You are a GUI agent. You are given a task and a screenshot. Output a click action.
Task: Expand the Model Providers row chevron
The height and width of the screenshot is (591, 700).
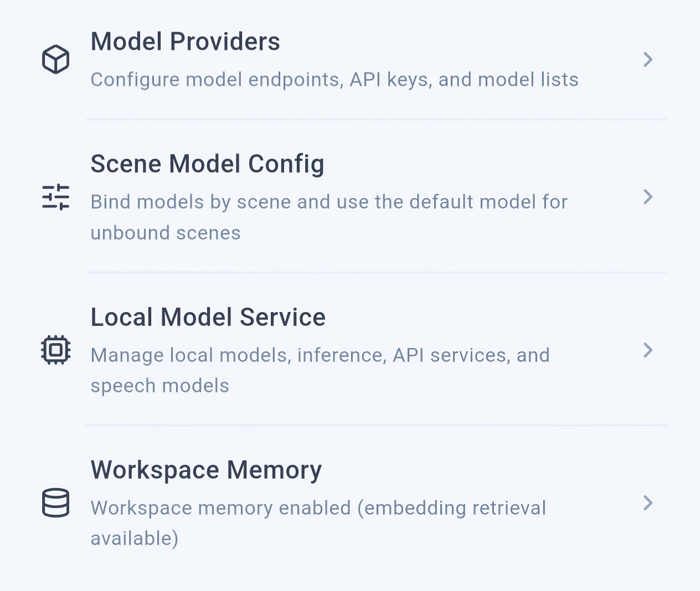(x=648, y=60)
